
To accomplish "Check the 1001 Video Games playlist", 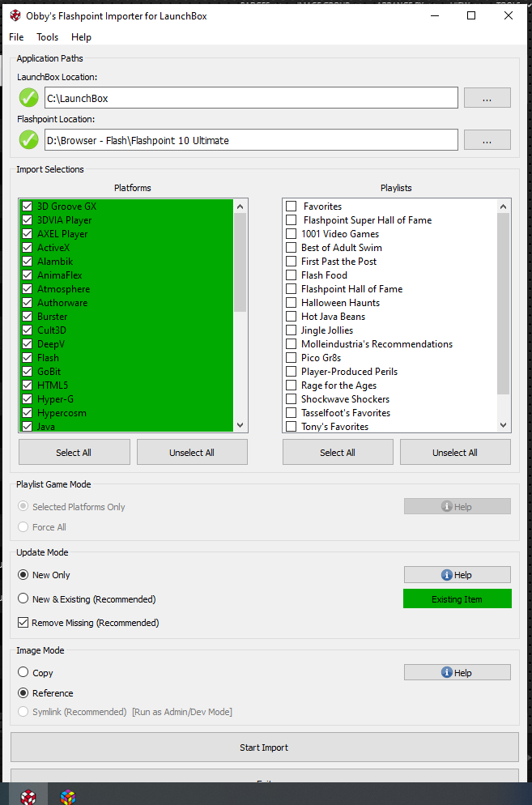I will click(292, 234).
